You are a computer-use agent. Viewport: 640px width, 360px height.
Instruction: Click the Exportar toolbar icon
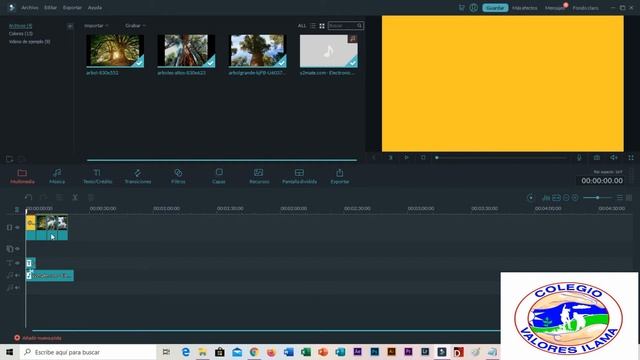click(x=340, y=176)
